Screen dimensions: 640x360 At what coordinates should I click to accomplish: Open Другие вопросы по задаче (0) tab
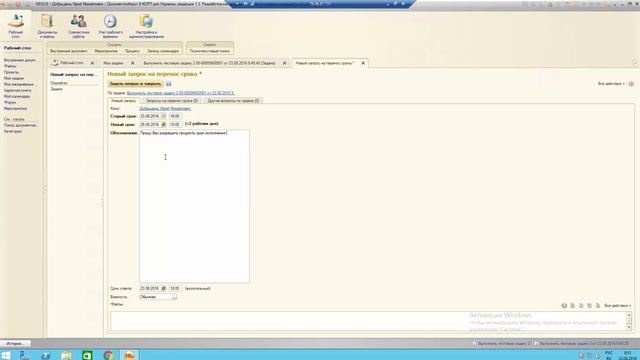click(233, 100)
